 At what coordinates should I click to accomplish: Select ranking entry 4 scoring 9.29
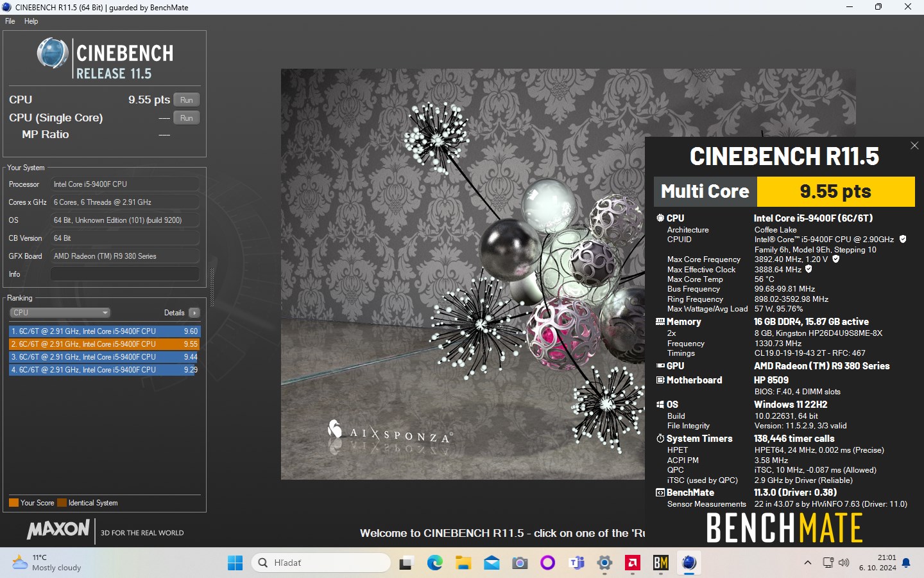(x=105, y=370)
